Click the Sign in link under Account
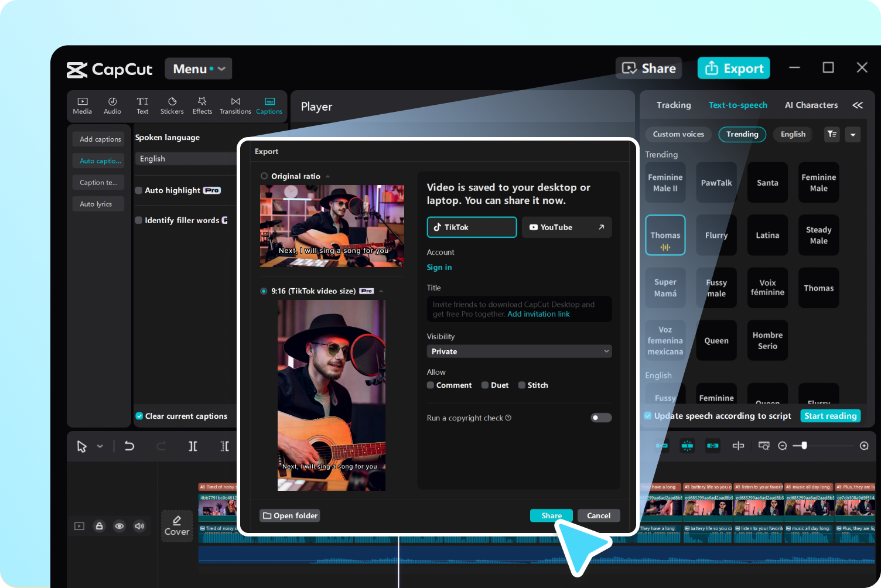Viewport: 881px width, 588px height. [439, 267]
